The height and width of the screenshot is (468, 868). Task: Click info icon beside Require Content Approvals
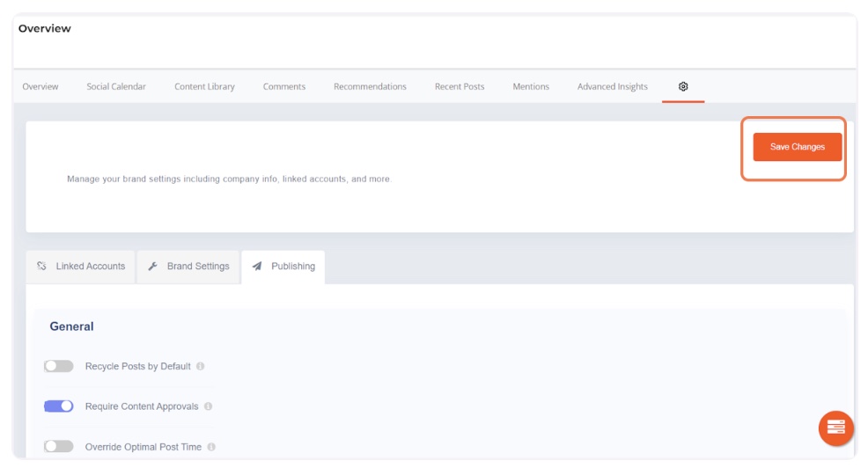coord(209,406)
